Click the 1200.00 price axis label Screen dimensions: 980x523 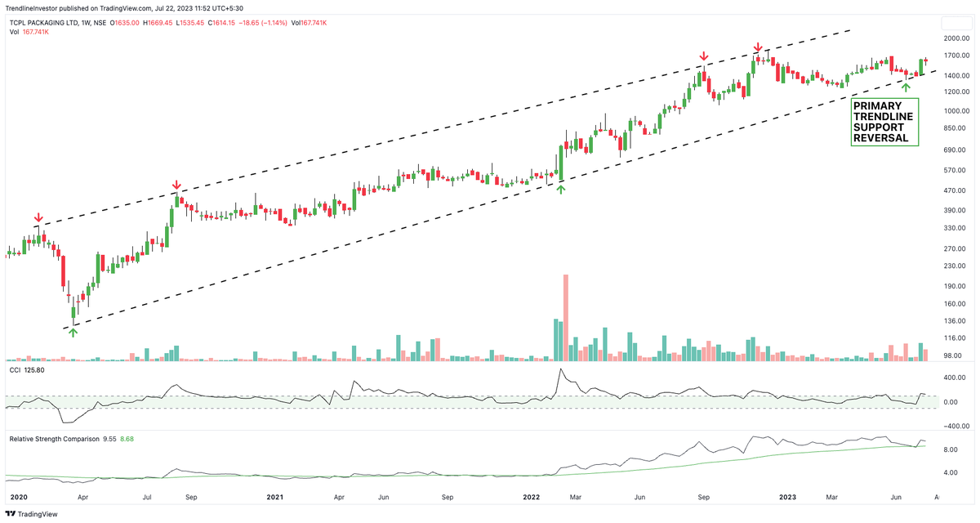(x=955, y=92)
